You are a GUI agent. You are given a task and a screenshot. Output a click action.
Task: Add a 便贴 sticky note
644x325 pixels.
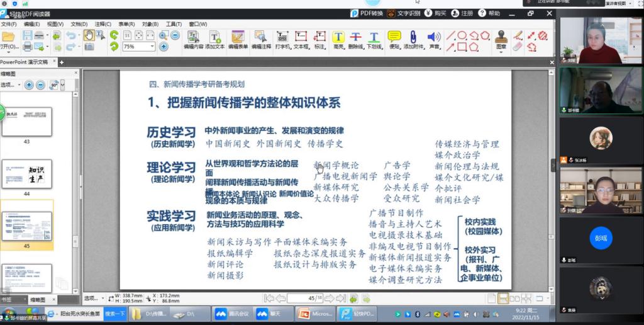[x=394, y=39]
